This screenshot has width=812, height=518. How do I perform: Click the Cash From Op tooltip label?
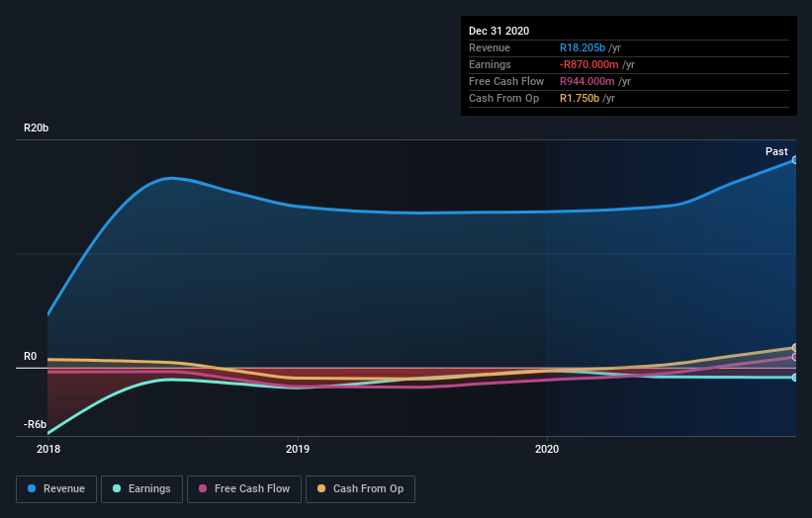click(503, 98)
